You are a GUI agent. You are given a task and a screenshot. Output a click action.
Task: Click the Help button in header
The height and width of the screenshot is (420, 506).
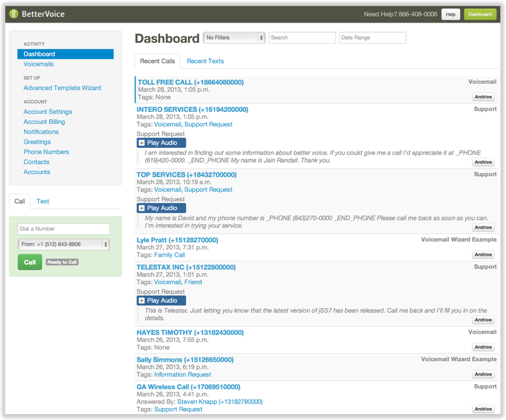450,14
